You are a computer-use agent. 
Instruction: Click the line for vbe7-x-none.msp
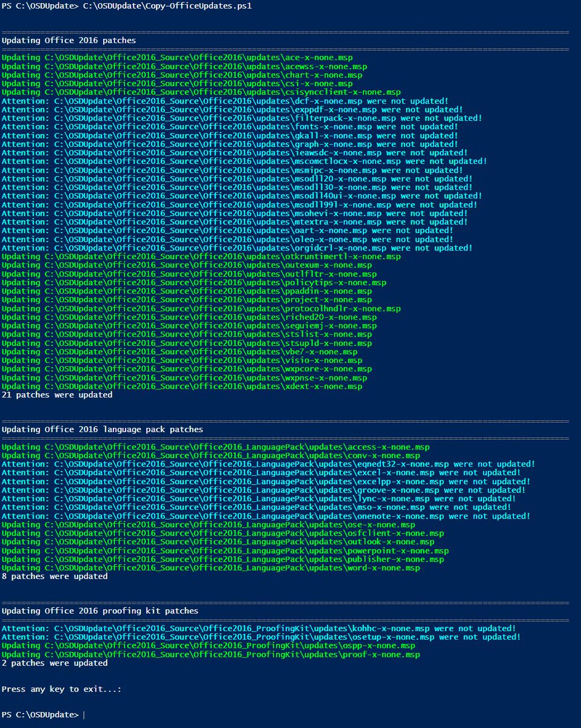180,352
